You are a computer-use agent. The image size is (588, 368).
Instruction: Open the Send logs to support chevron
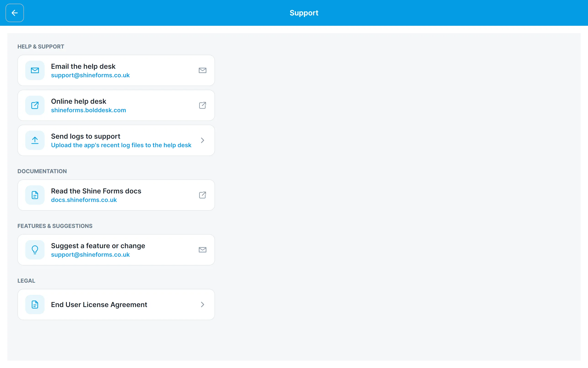point(202,141)
